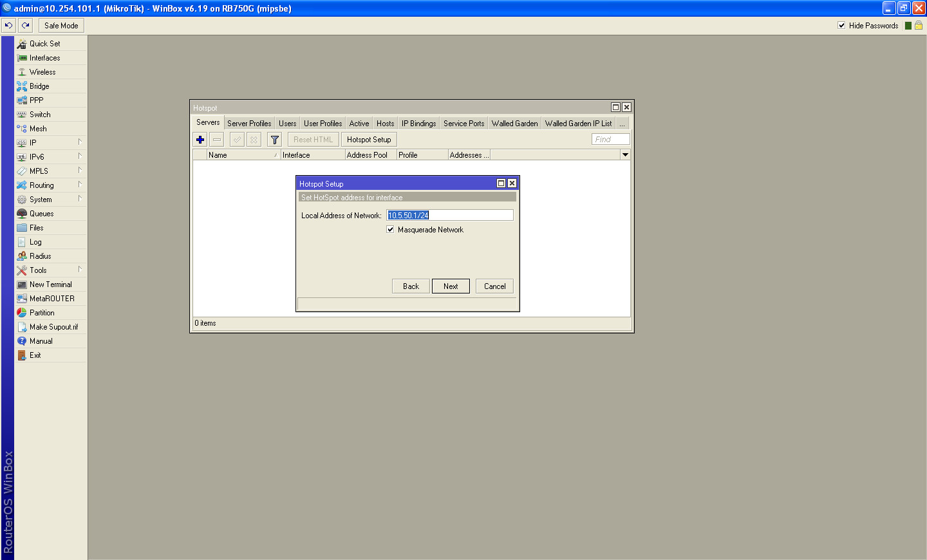Switch to the Active tab

(359, 124)
